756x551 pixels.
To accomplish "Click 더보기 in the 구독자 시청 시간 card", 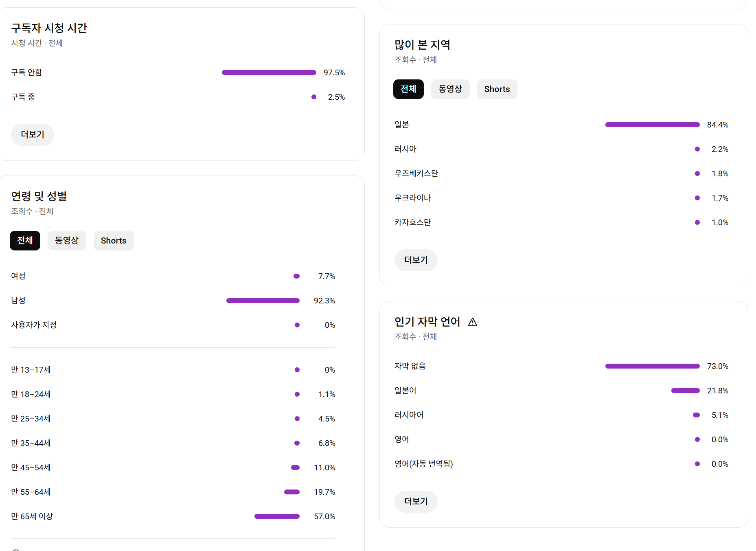I will (33, 135).
